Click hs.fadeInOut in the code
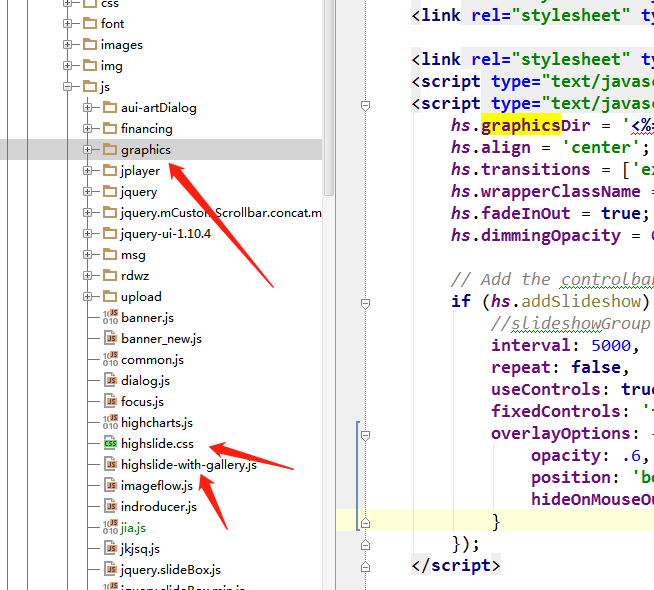The width and height of the screenshot is (654, 590). coord(511,213)
